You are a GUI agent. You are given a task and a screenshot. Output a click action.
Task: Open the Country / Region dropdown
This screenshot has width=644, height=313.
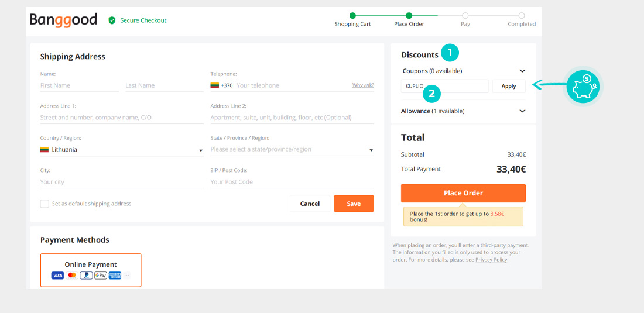pos(121,150)
